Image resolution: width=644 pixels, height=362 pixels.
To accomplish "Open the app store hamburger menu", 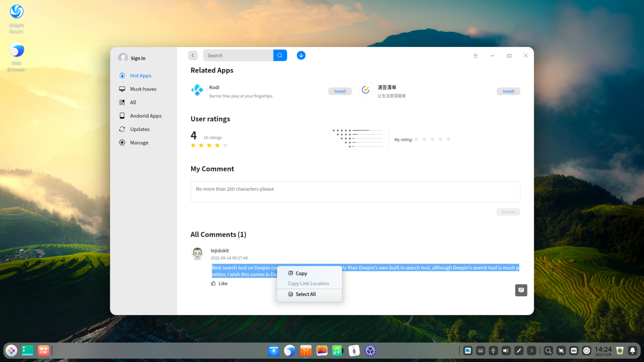I will click(x=475, y=55).
